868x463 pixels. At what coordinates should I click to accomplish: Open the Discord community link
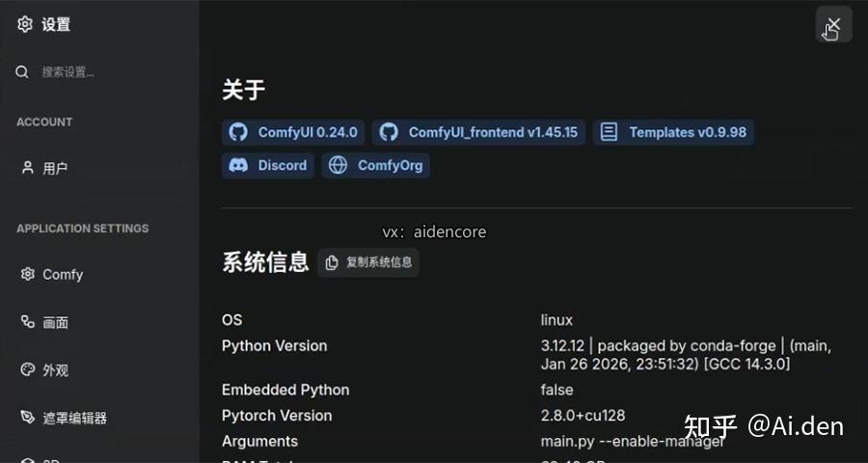tap(268, 166)
